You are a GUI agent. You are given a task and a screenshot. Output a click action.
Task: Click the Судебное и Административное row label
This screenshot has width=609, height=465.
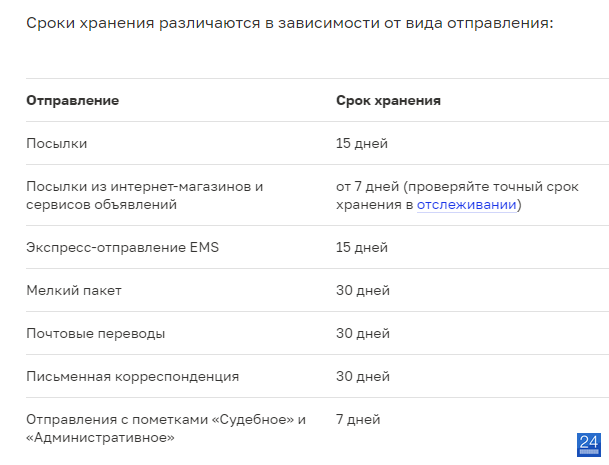pyautogui.click(x=166, y=429)
